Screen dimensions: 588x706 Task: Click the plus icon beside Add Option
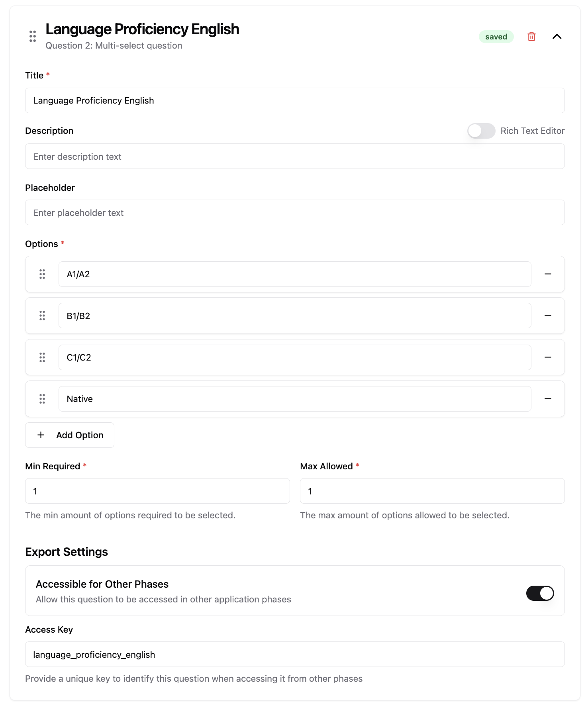tap(40, 435)
